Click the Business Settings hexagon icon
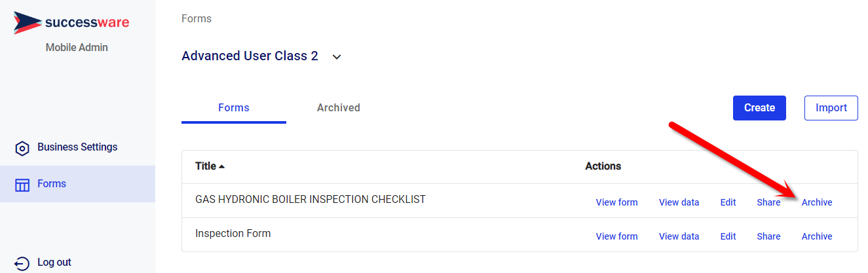The height and width of the screenshot is (273, 868). [22, 148]
